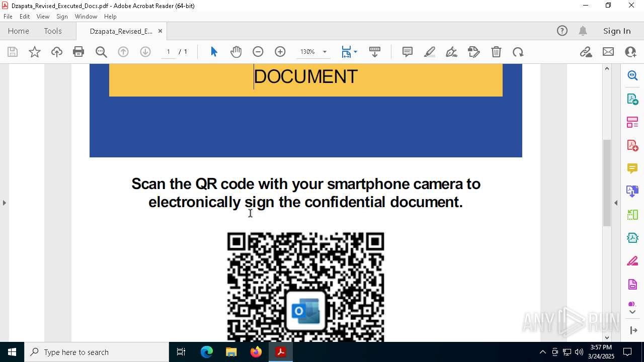Click the Sign In button

(x=617, y=31)
